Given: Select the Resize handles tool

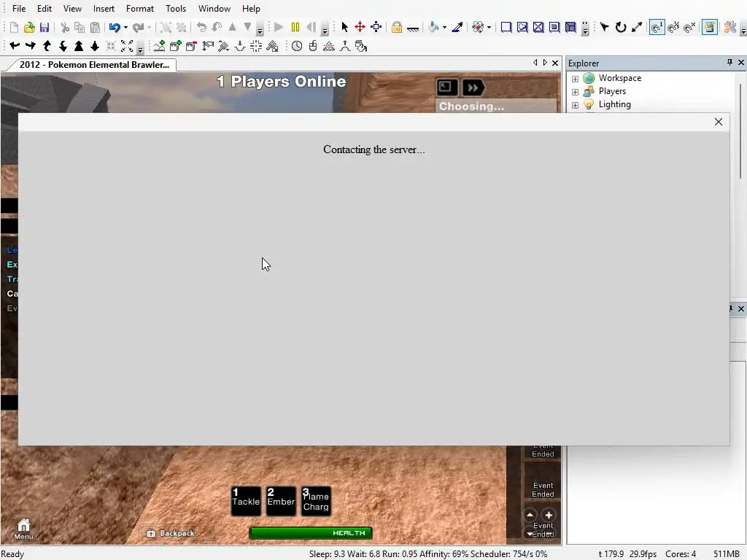Looking at the screenshot, I should tap(376, 27).
